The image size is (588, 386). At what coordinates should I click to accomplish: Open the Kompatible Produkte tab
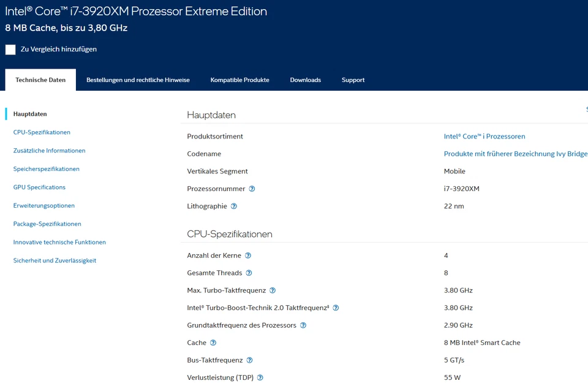[x=239, y=80]
